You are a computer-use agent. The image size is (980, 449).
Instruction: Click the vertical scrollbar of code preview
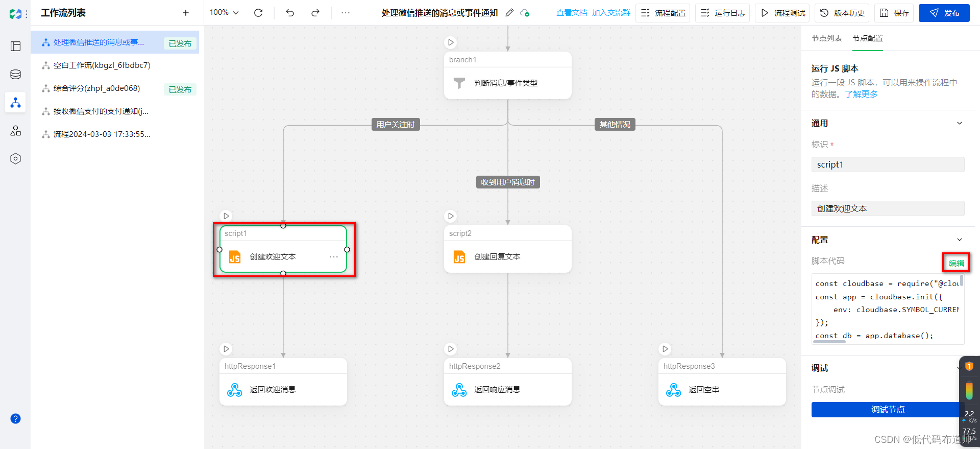pos(962,280)
